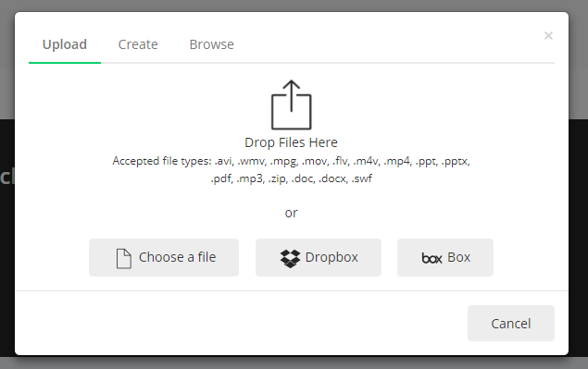588x369 pixels.
Task: Click the green underline beneath Upload tab
Action: (65, 63)
